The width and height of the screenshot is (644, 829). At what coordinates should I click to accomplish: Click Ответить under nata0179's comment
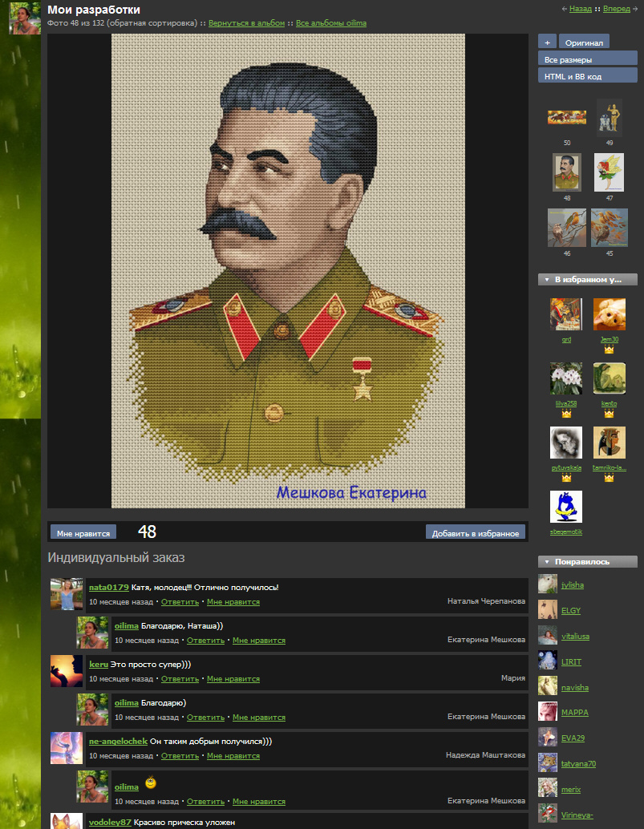click(x=180, y=602)
